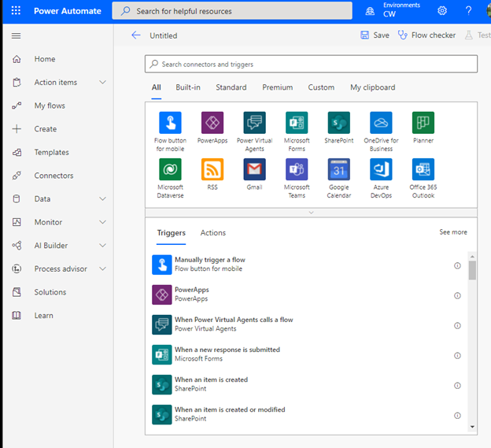The width and height of the screenshot is (491, 448).
Task: Click the Search connectors and triggers field
Action: point(311,65)
